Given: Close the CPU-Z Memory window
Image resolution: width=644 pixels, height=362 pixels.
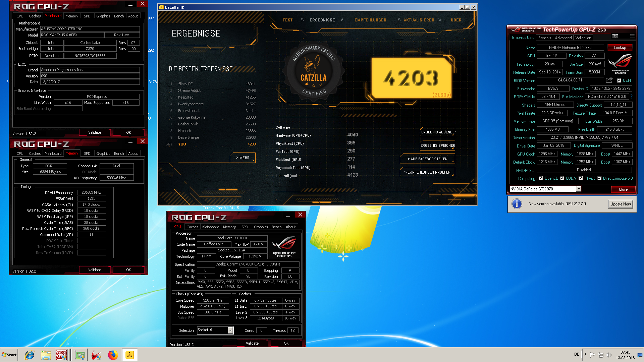Looking at the screenshot, I should [142, 141].
